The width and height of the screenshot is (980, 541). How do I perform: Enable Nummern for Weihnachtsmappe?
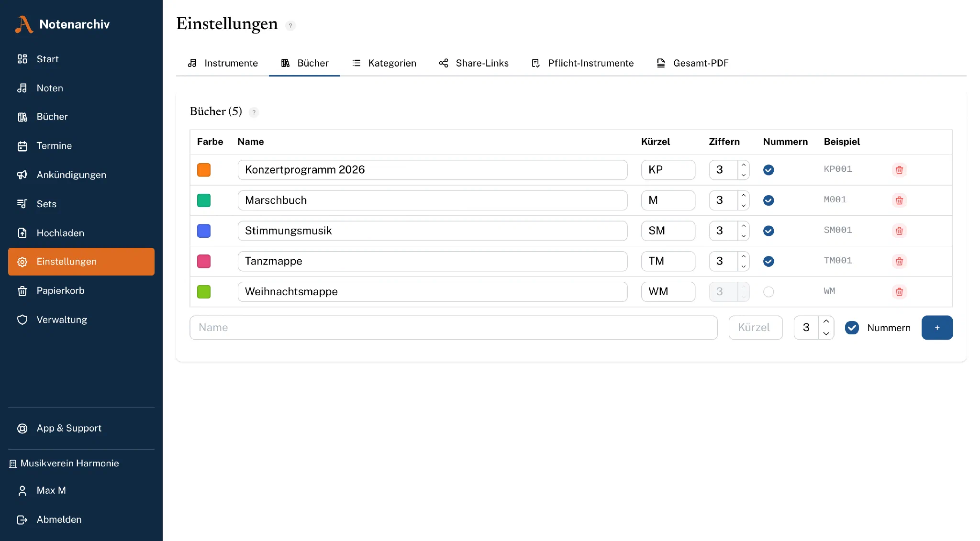point(768,292)
